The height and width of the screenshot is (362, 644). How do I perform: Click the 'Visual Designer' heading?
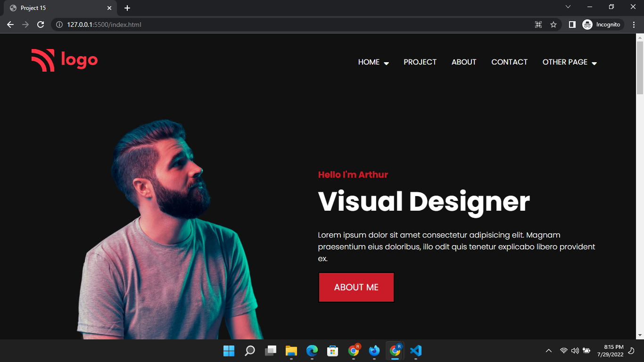click(424, 201)
